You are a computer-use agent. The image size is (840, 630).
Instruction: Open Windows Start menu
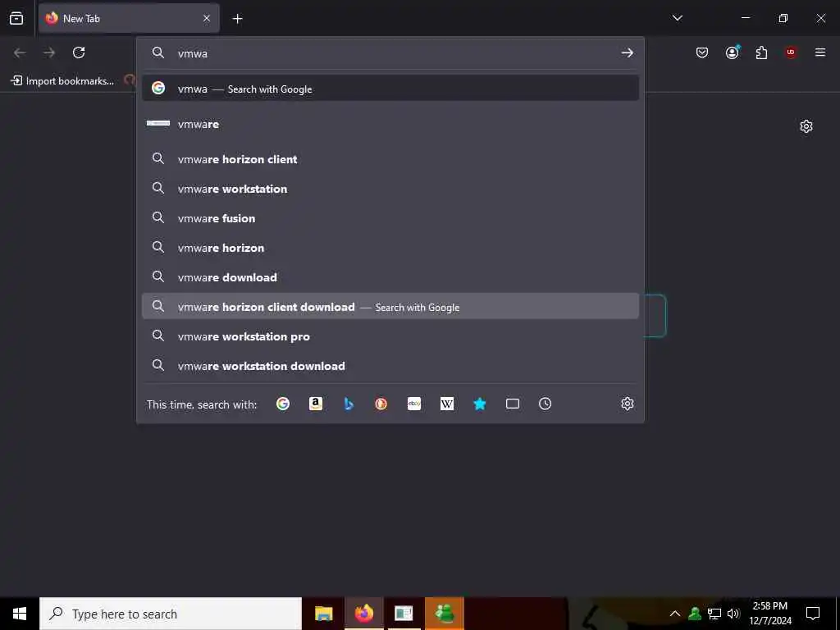click(x=20, y=614)
